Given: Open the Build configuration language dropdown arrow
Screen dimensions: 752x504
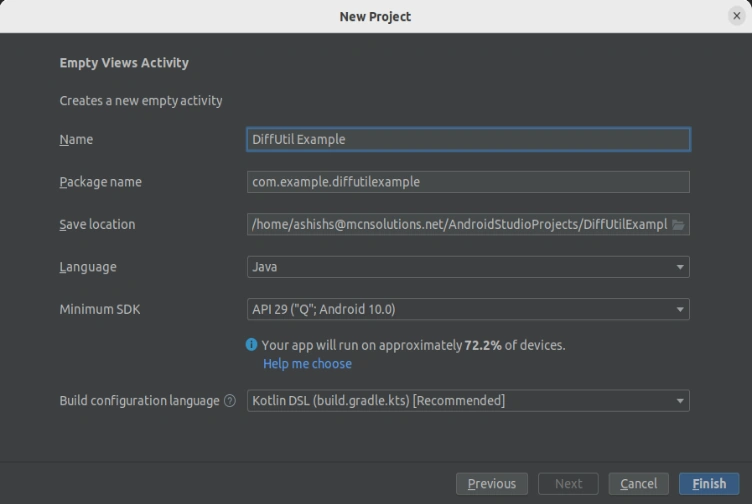Looking at the screenshot, I should click(x=680, y=401).
